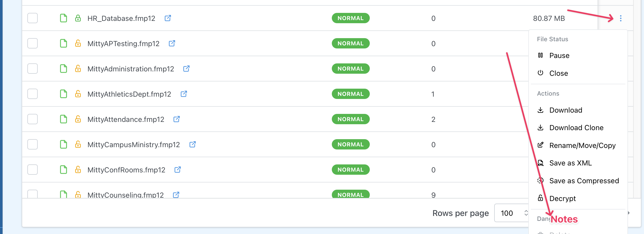The image size is (644, 234).
Task: Click orange unlock icon beside MittyAdministration
Action: (78, 69)
